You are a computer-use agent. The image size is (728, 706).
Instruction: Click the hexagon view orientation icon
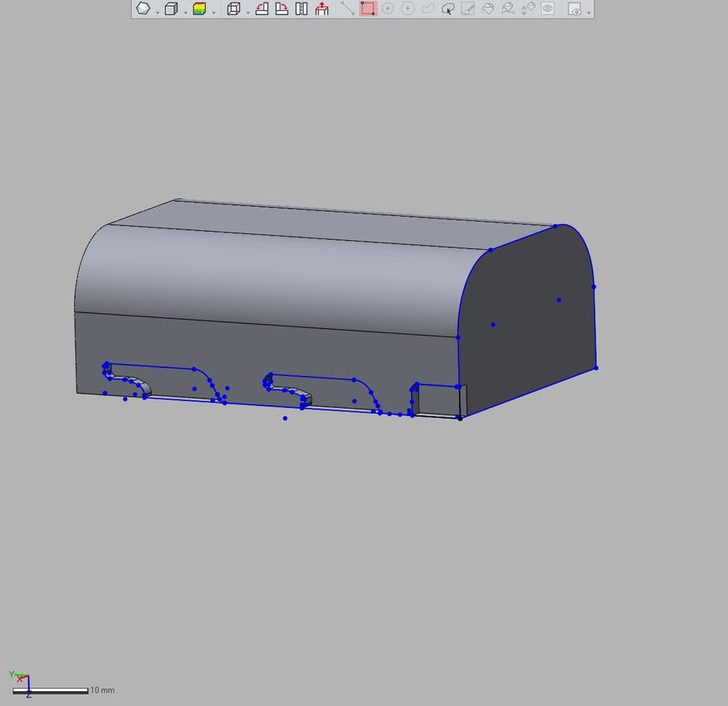click(144, 8)
